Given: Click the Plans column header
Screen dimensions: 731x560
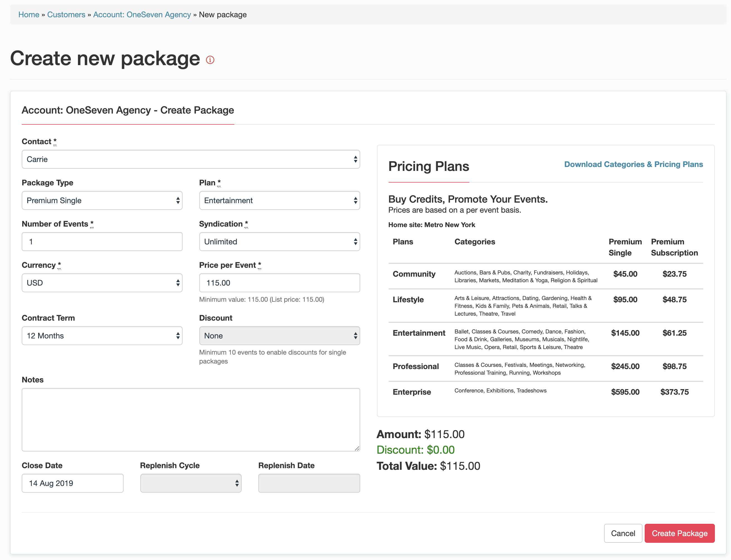Looking at the screenshot, I should click(403, 242).
